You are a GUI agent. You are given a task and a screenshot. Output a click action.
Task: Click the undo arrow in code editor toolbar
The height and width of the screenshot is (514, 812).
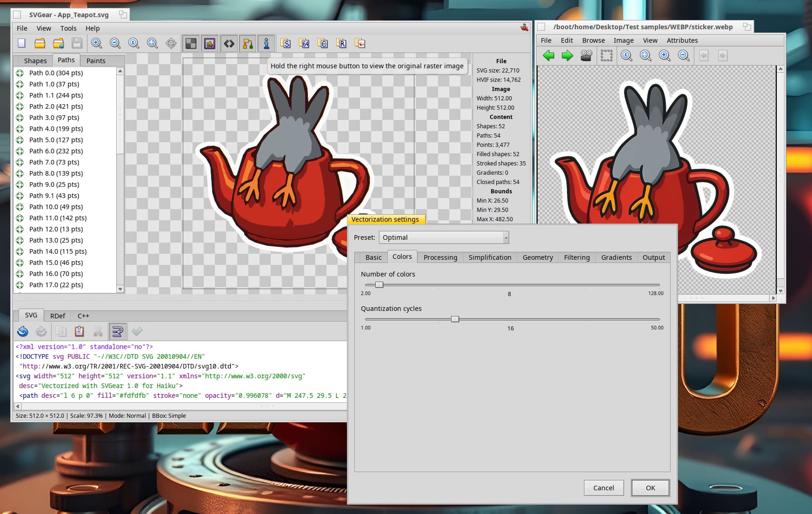(23, 331)
